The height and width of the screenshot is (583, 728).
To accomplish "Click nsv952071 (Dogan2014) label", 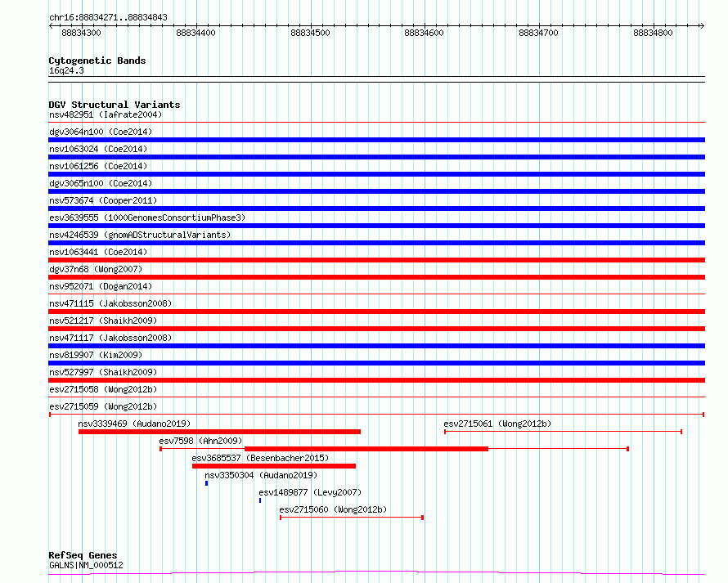I will [101, 286].
